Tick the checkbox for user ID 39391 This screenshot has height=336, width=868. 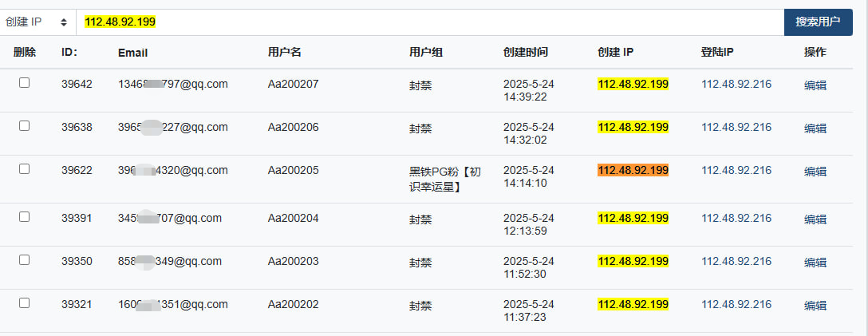(25, 217)
